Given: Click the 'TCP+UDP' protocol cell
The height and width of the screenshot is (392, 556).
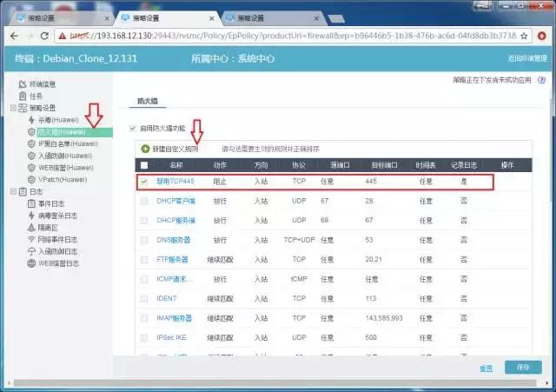Looking at the screenshot, I should (299, 240).
